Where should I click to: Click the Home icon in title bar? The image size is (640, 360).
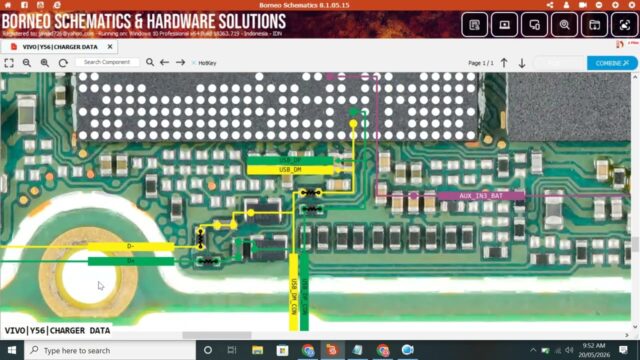(8, 5)
